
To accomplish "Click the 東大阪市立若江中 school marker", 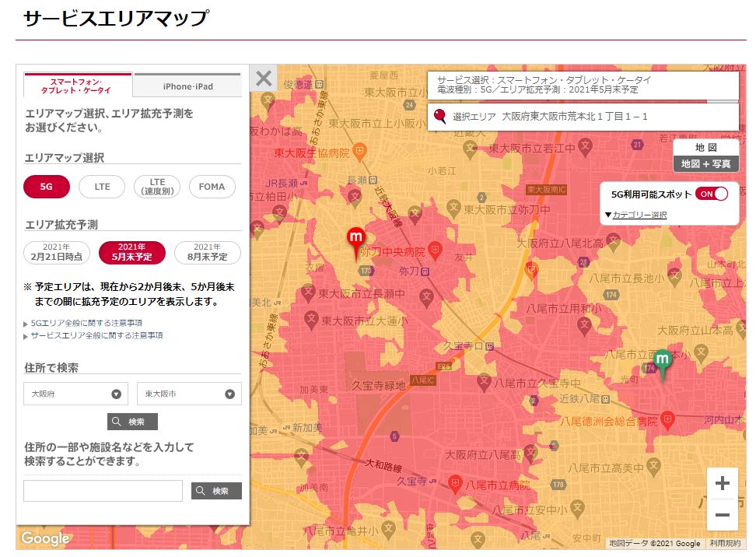I will point(586,146).
